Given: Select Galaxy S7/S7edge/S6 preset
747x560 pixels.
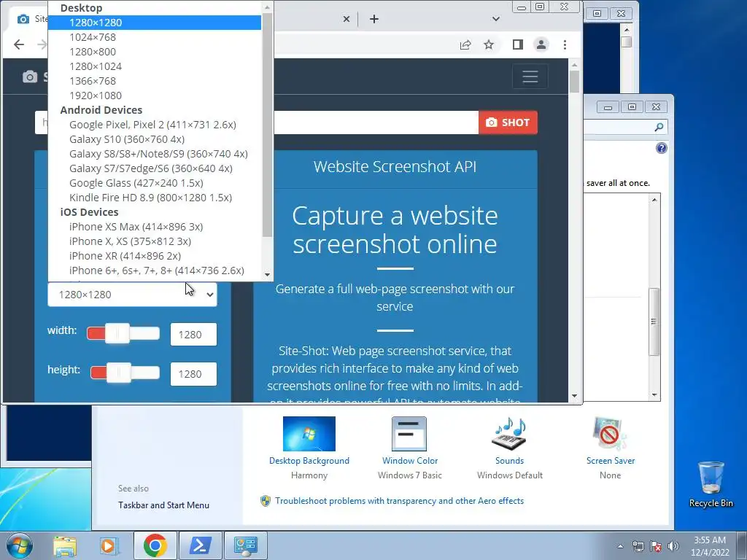Looking at the screenshot, I should pyautogui.click(x=155, y=168).
